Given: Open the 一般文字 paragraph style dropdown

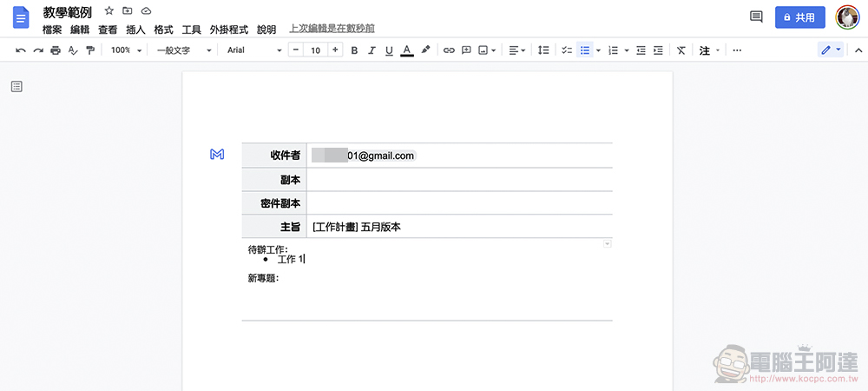Looking at the screenshot, I should (184, 50).
